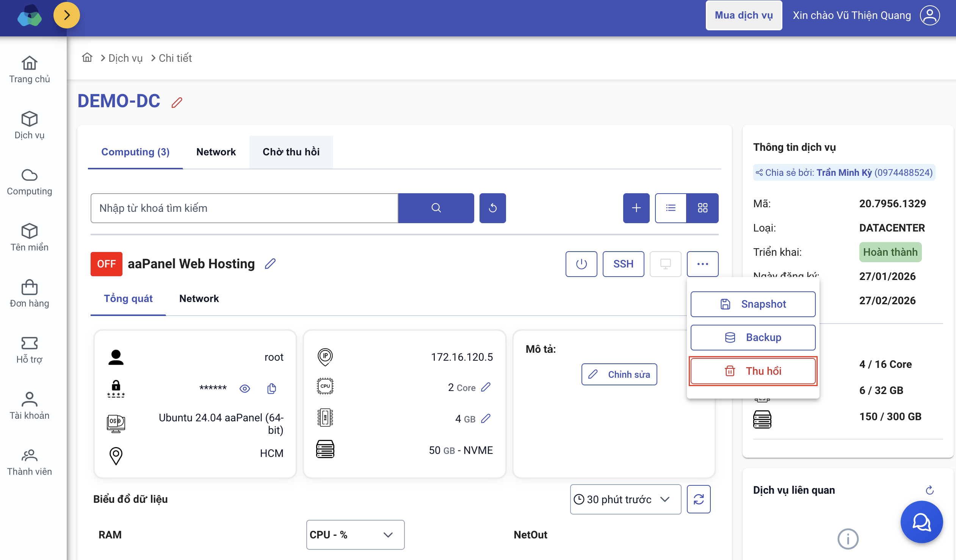
Task: Open the CPU - % metric dropdown
Action: 355,535
